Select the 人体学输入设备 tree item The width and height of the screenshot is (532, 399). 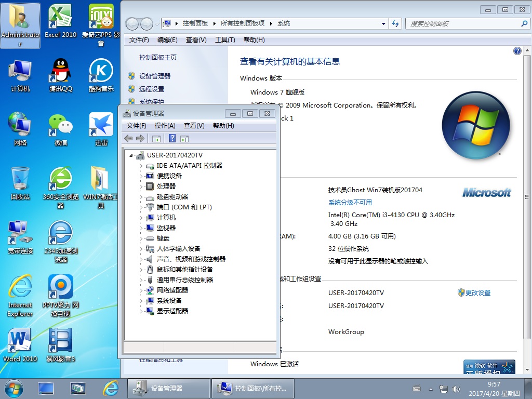point(179,249)
